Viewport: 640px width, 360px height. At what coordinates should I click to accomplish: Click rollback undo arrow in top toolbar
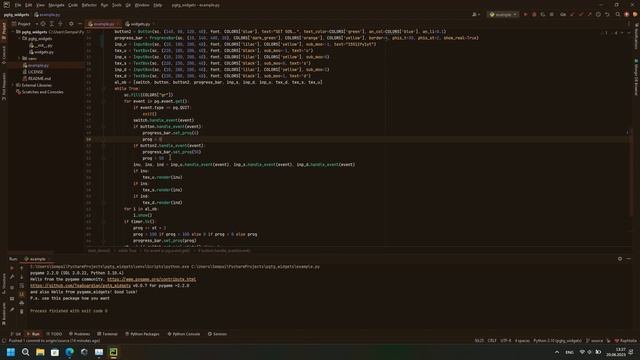[607, 14]
